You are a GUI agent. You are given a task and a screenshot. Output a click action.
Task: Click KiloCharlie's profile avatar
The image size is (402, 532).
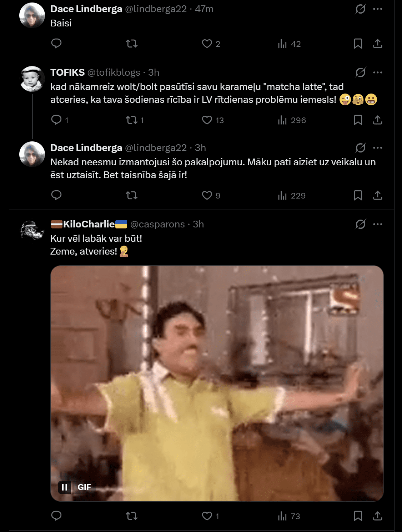(32, 230)
